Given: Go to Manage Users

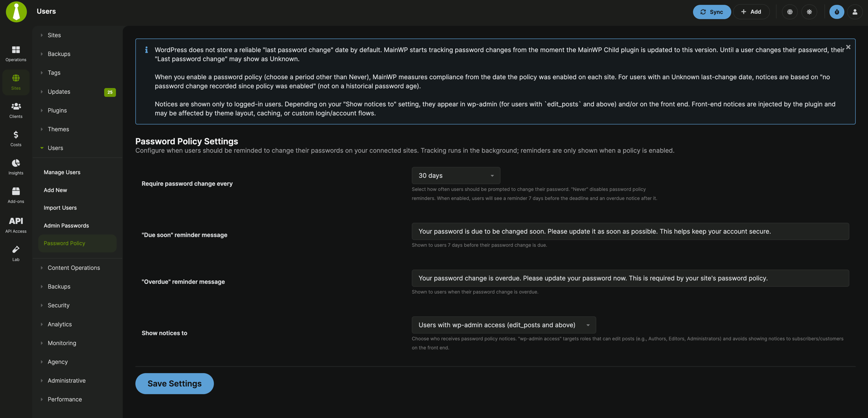Looking at the screenshot, I should 62,172.
